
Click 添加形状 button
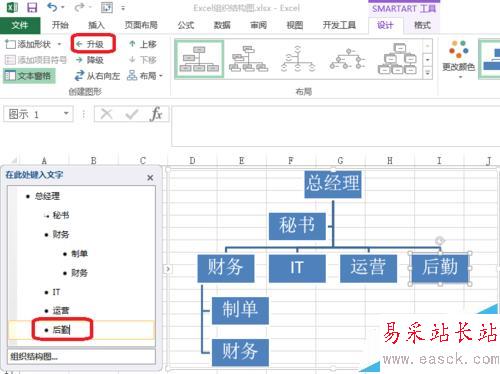point(28,44)
